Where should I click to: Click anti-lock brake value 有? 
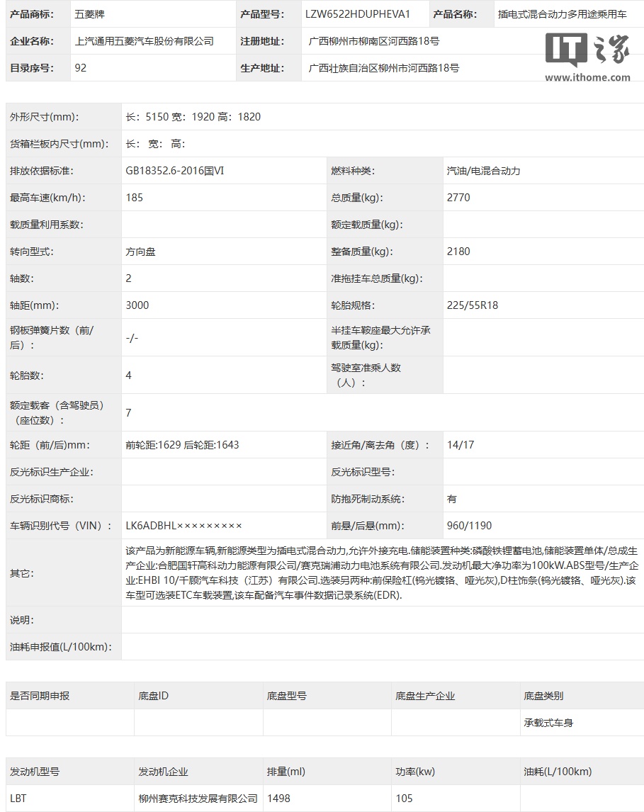click(x=452, y=499)
